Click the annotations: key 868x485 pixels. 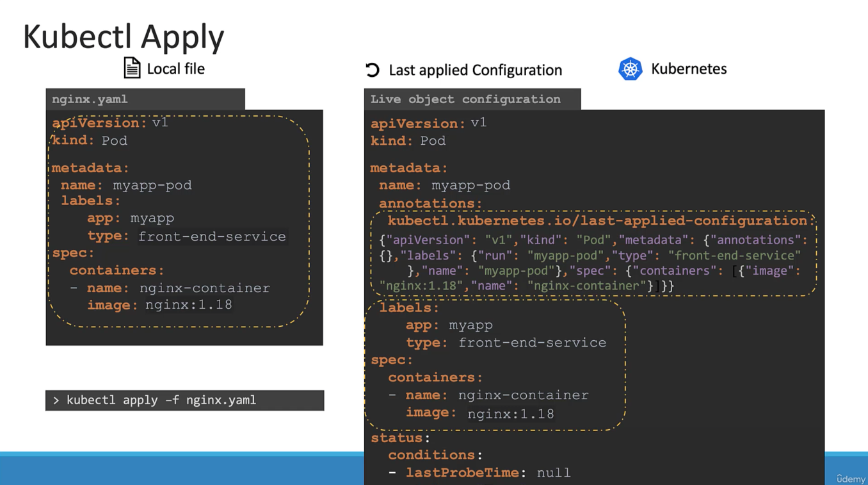tap(430, 204)
